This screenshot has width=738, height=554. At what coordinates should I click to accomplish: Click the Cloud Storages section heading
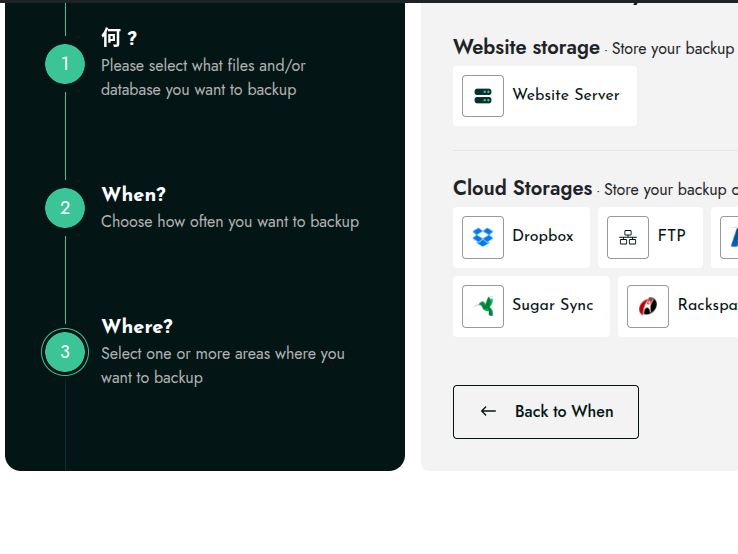(x=522, y=188)
